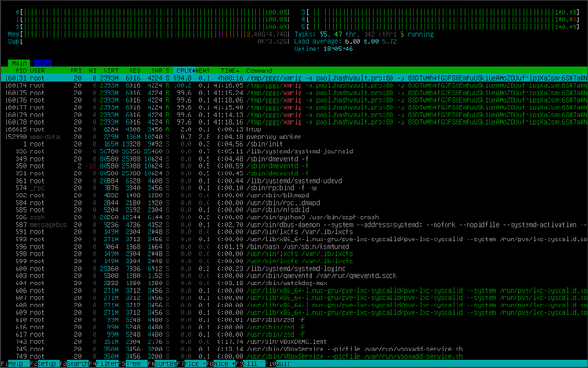The height and width of the screenshot is (368, 588).
Task: Select dmeventd row with nice -18
Action: pyautogui.click(x=294, y=166)
